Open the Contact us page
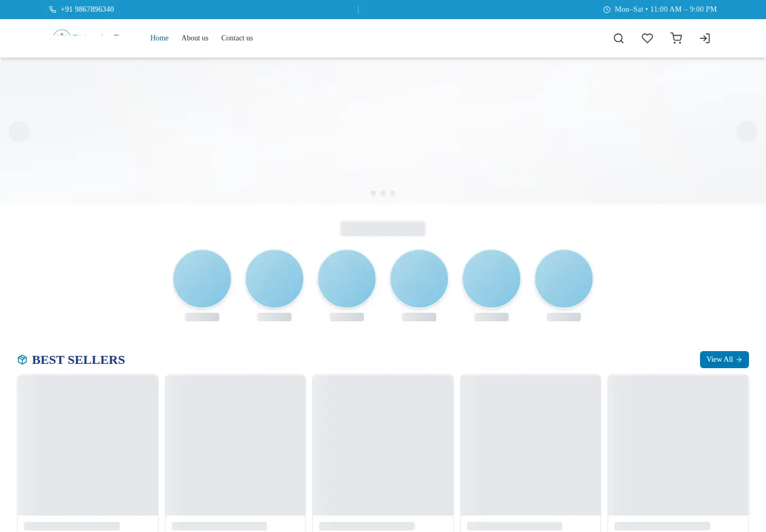Image resolution: width=766 pixels, height=532 pixels. coord(237,38)
